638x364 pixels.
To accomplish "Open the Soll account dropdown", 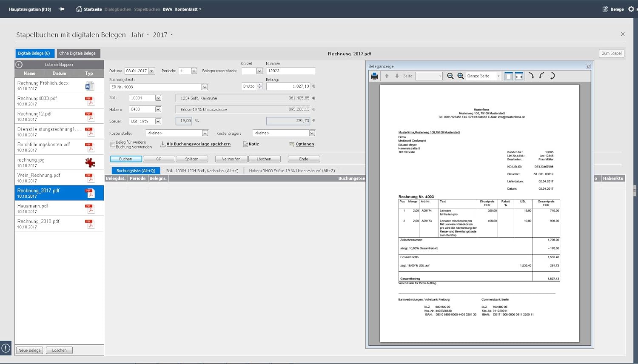I will click(x=158, y=98).
